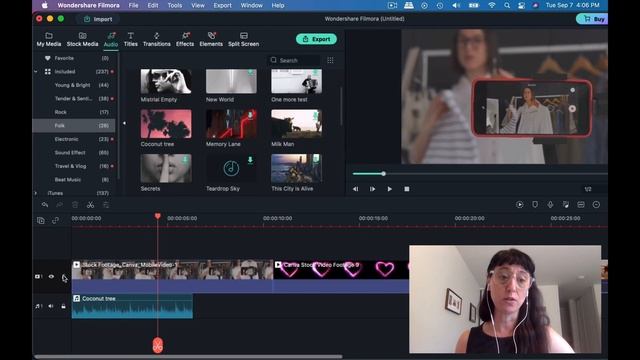Click the Import button
This screenshot has width=640, height=360.
(x=98, y=19)
